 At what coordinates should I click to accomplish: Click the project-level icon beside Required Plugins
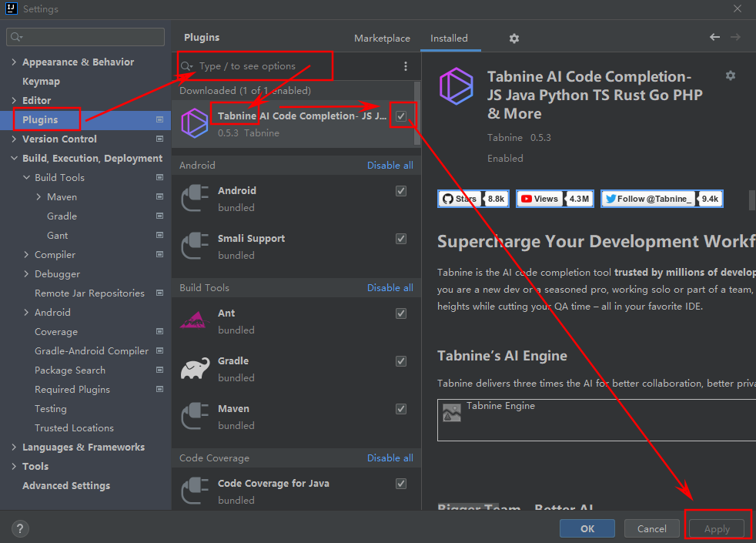pos(159,390)
